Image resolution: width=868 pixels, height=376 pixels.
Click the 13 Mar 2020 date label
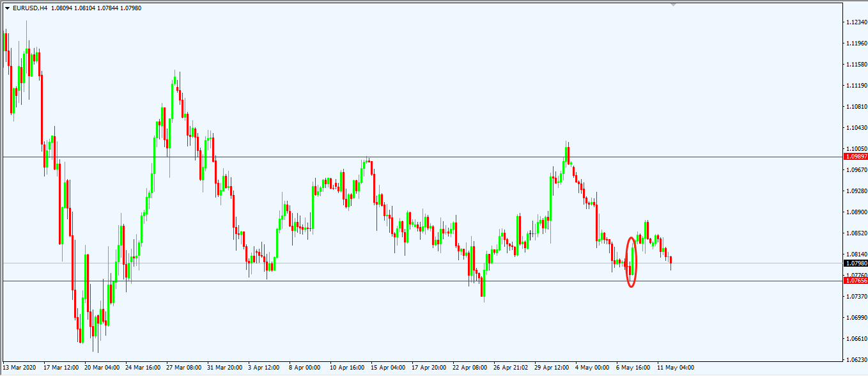click(20, 368)
